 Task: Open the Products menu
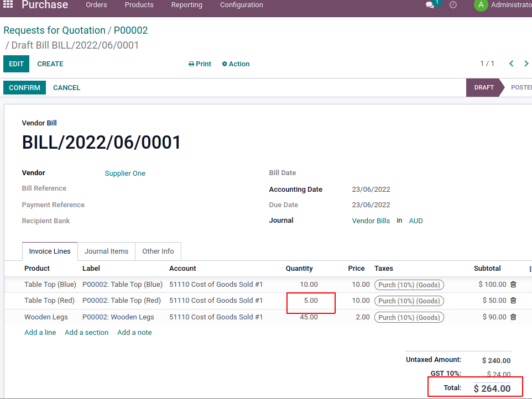(139, 5)
